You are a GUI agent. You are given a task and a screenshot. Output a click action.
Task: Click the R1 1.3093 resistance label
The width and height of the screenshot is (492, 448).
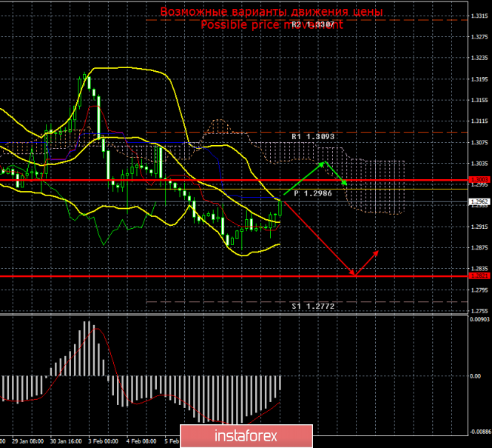click(314, 137)
